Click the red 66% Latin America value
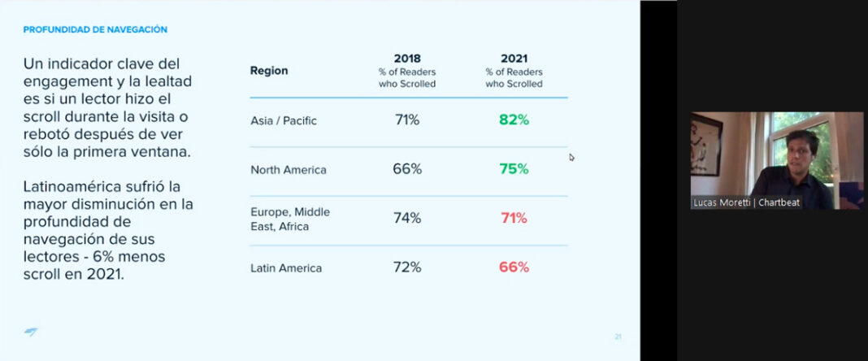 tap(514, 267)
